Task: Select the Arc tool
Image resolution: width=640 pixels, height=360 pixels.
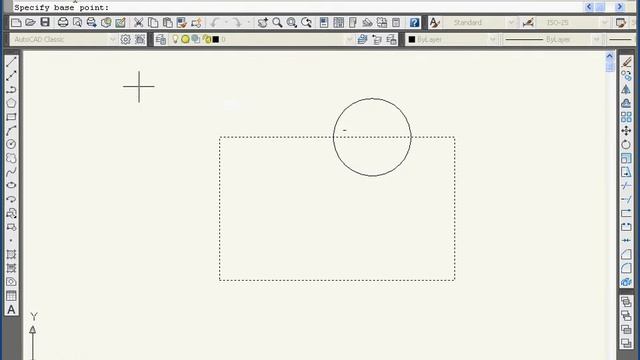Action: pos(11,131)
